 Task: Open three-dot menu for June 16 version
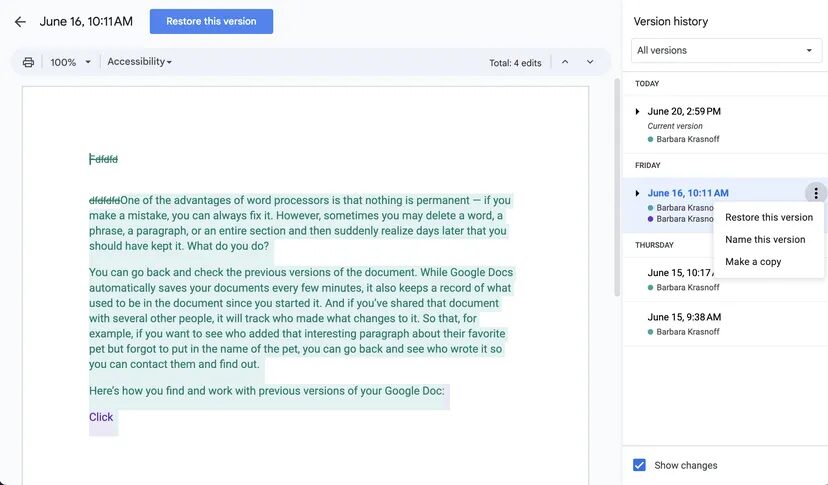[x=816, y=193]
